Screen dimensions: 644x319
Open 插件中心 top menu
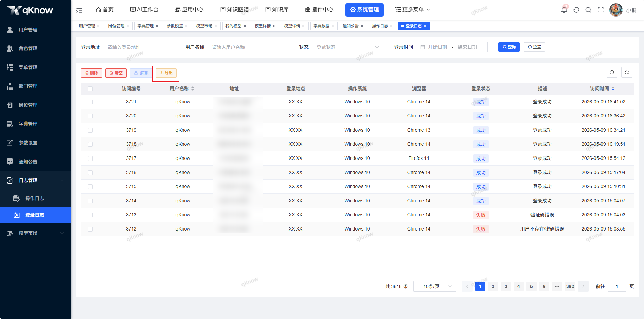[x=319, y=10]
